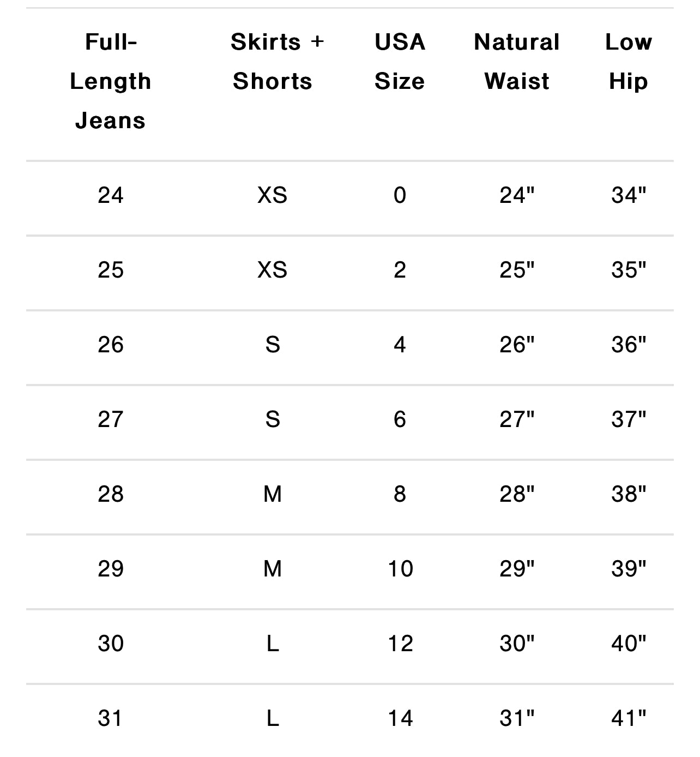
Task: Select the 30" natural waist value
Action: click(x=517, y=644)
